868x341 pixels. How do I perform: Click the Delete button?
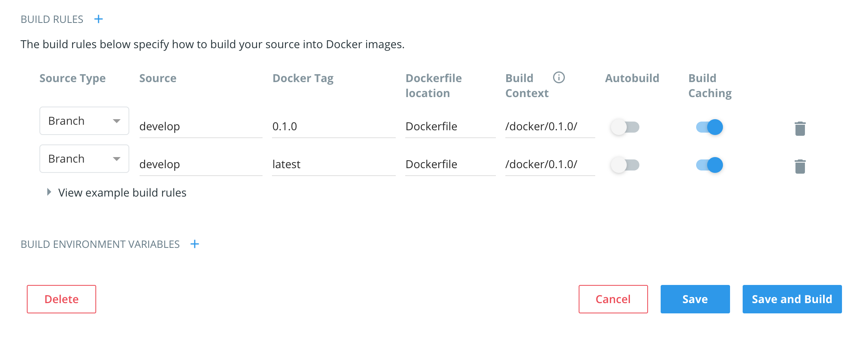[61, 299]
